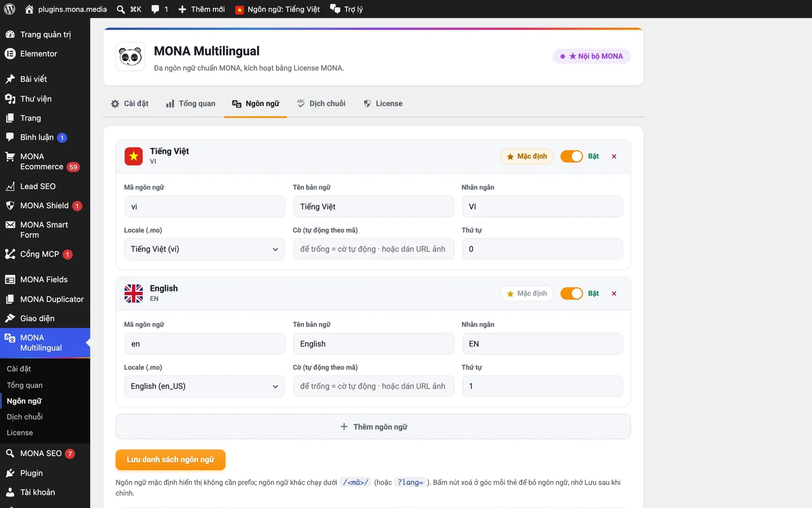Switch to the Cài đặt tab
Screen dimensions: 812x508
130,104
